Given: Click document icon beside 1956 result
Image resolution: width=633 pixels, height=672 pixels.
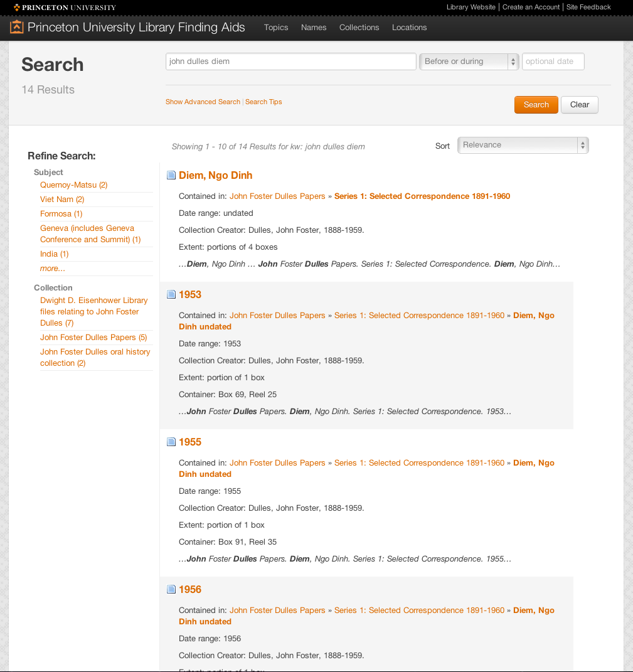Looking at the screenshot, I should (171, 589).
